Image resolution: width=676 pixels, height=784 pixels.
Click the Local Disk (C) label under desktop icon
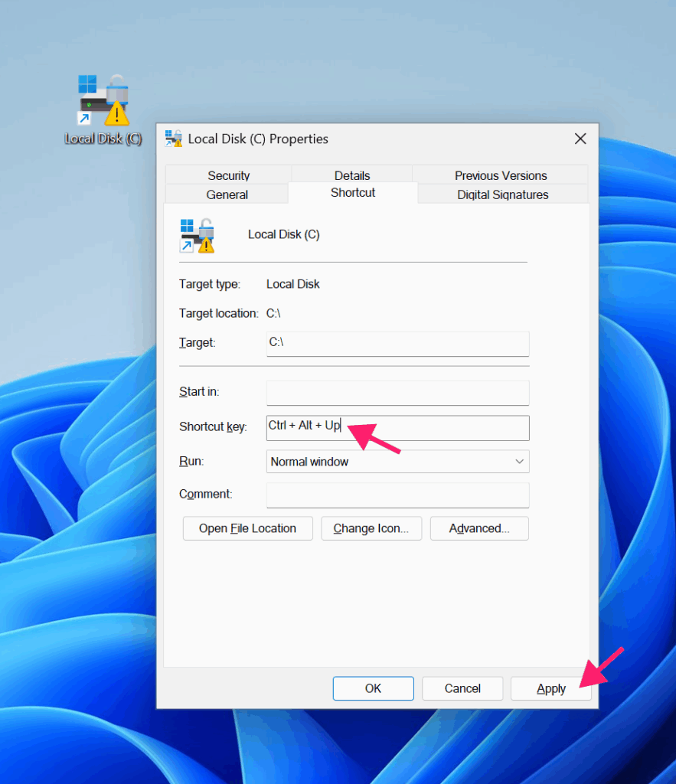pos(103,139)
